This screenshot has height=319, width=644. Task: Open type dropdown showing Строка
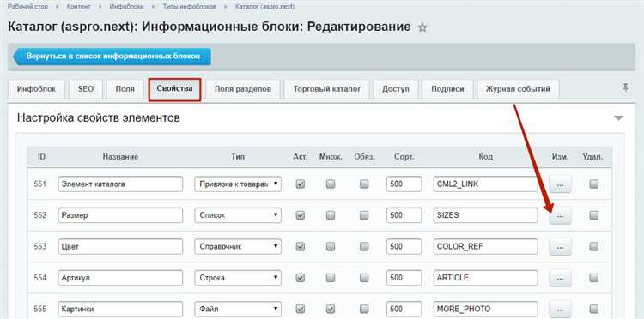[x=238, y=278]
